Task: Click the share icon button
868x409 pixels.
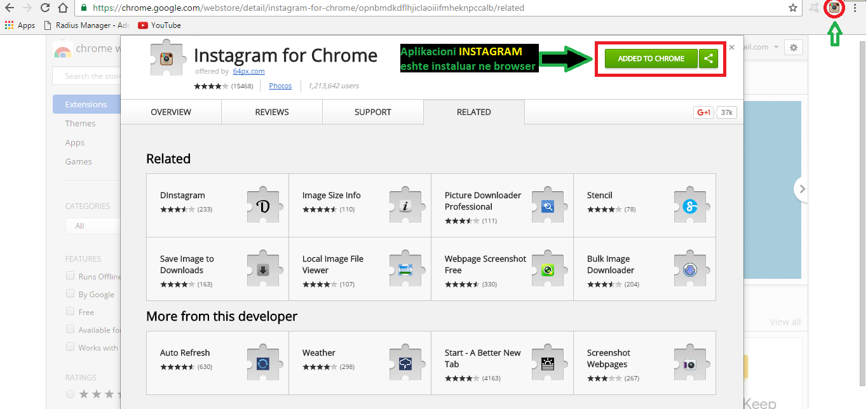Action: 709,58
